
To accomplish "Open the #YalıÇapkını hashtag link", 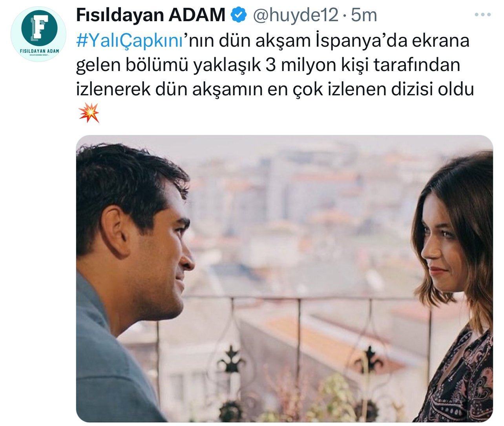I will (x=130, y=41).
